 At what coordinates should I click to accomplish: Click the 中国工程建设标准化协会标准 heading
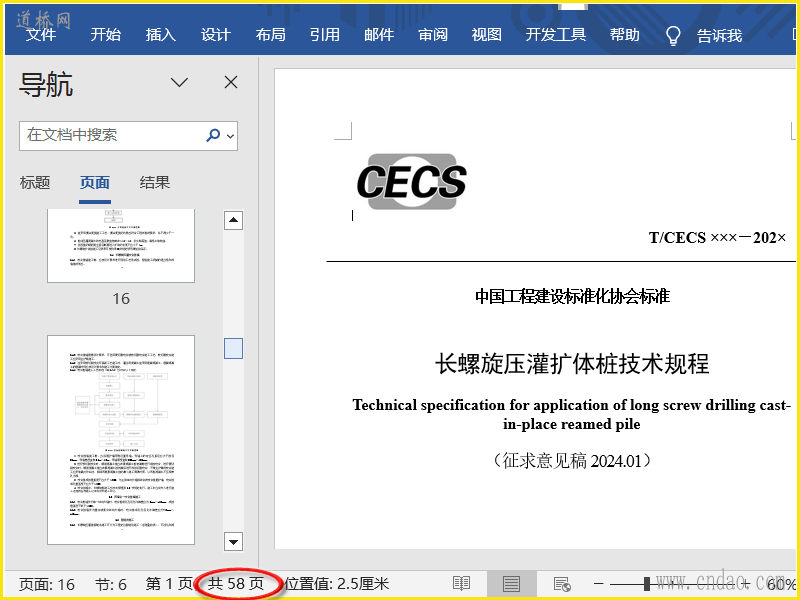[572, 296]
